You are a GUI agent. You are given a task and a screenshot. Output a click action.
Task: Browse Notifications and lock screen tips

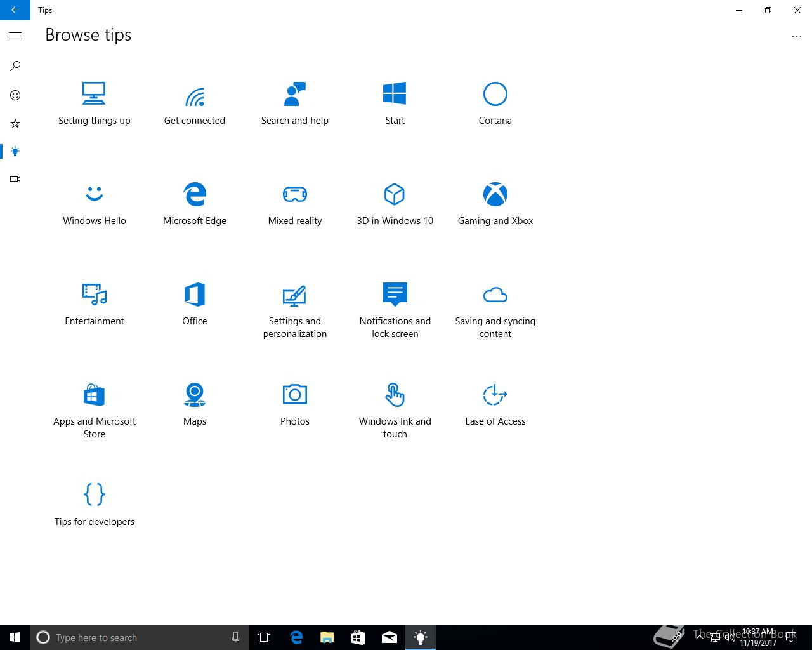[395, 311]
